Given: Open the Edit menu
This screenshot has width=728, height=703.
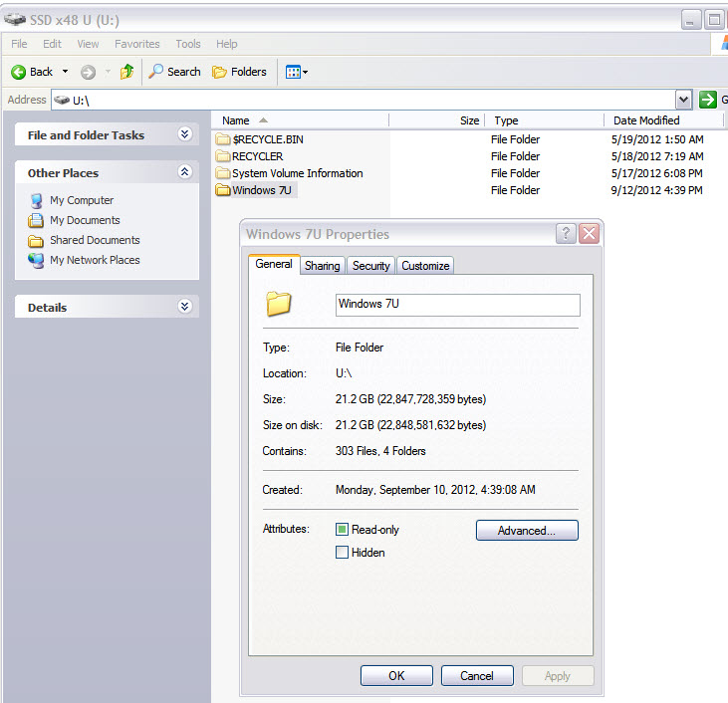Looking at the screenshot, I should pyautogui.click(x=52, y=44).
